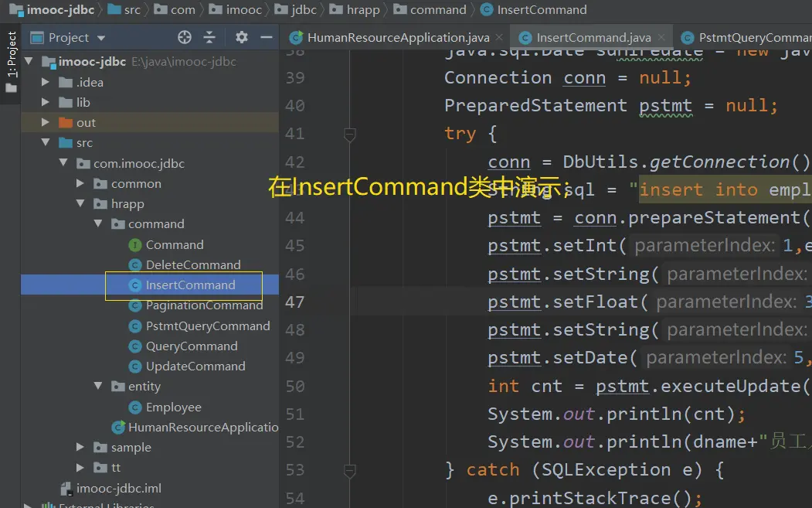Close the InsertCommand.java editor tab
The width and height of the screenshot is (812, 508).
click(x=662, y=37)
